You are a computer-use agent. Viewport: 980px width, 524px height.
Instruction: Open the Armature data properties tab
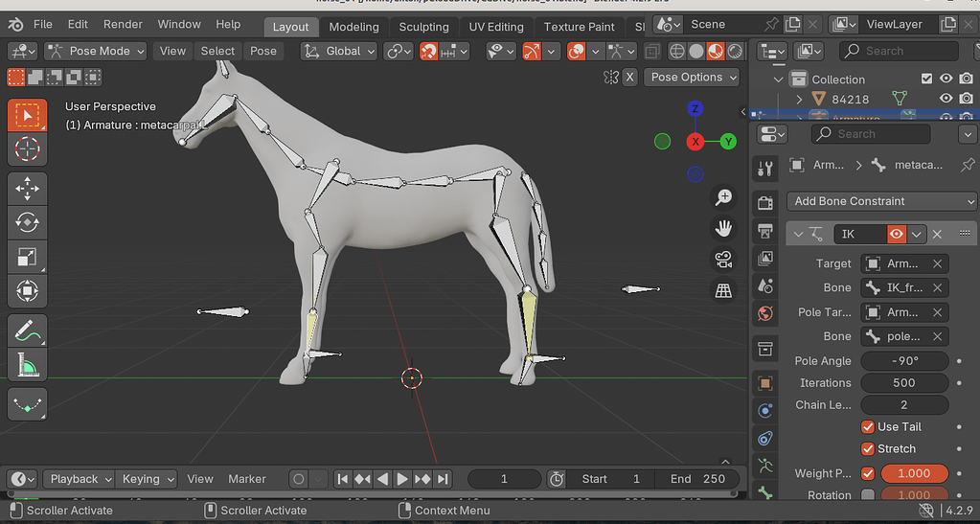(765, 466)
